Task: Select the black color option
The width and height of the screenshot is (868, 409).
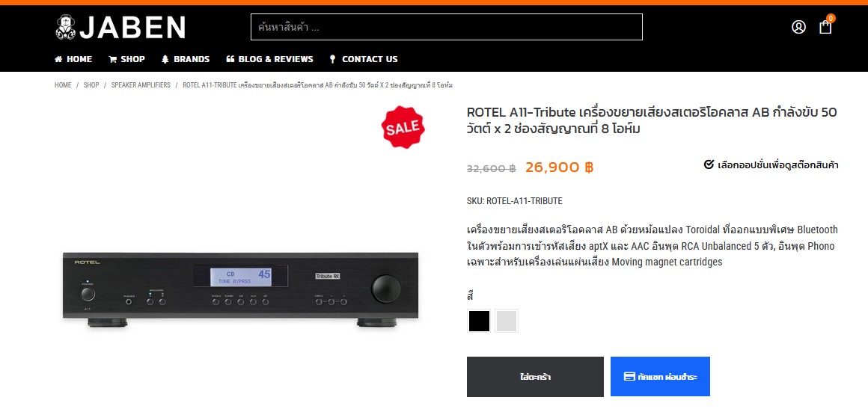Action: pos(479,321)
